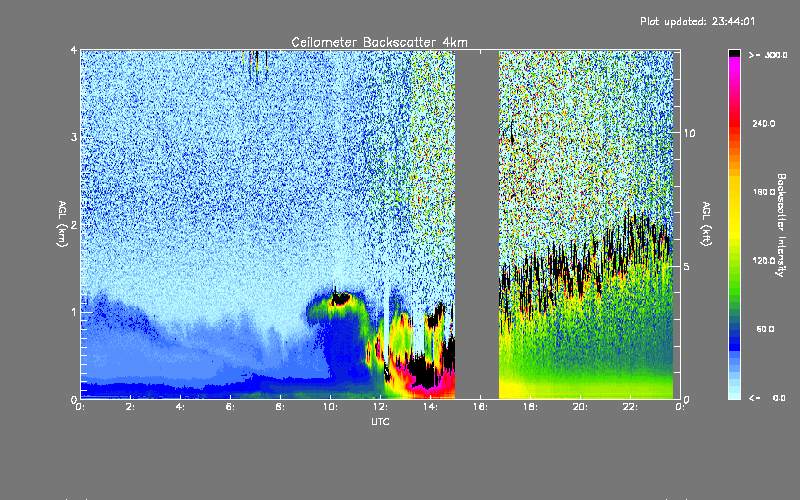800x500 pixels.
Task: Select the "10:" UTC tick label
Action: [x=330, y=407]
